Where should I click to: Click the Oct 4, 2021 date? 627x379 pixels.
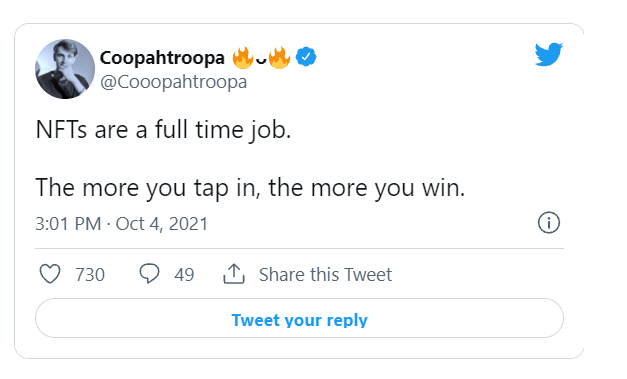[x=162, y=223]
